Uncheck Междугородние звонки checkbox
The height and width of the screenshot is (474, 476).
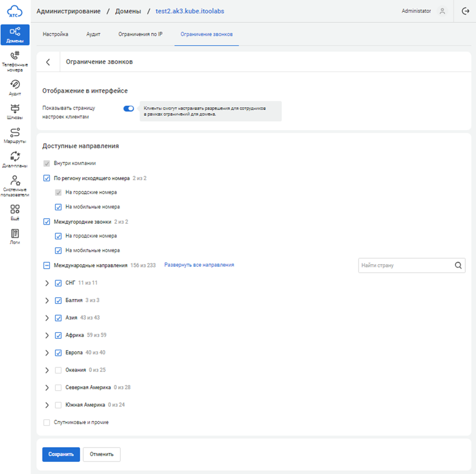point(47,222)
